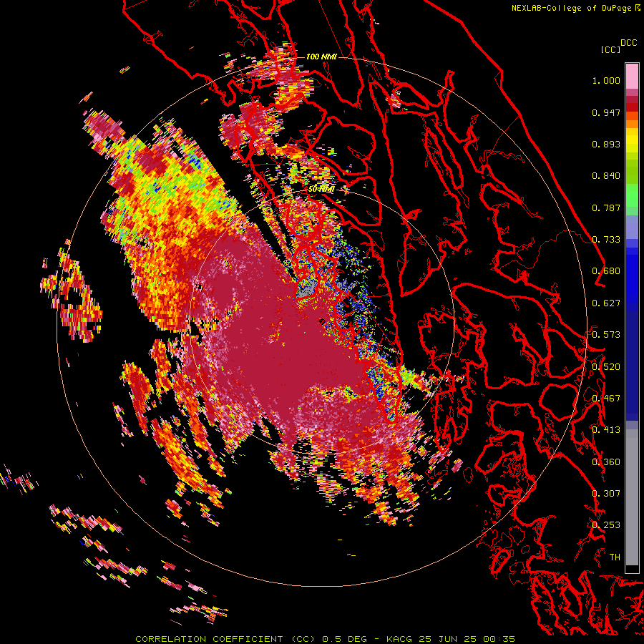The image size is (644, 644).
Task: Click the 0.680 scale value
Action: pos(606,271)
